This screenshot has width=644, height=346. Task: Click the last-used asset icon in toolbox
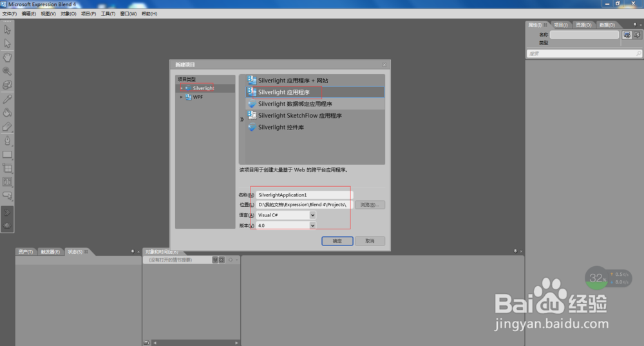pyautogui.click(x=7, y=226)
